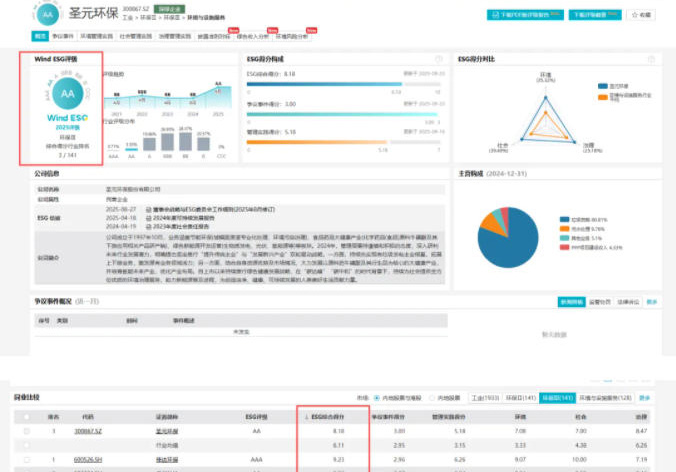The height and width of the screenshot is (472, 676).
Task: Click the red legend swatch in main business pie
Action: [x=564, y=247]
